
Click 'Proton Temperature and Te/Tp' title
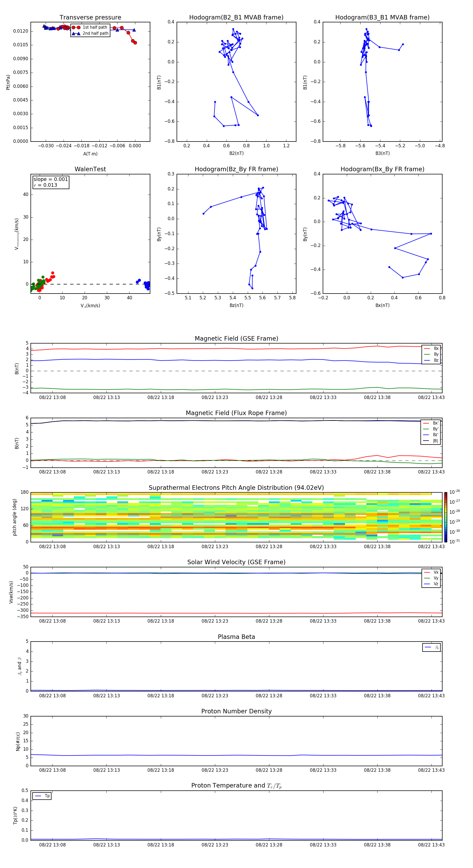(236, 786)
